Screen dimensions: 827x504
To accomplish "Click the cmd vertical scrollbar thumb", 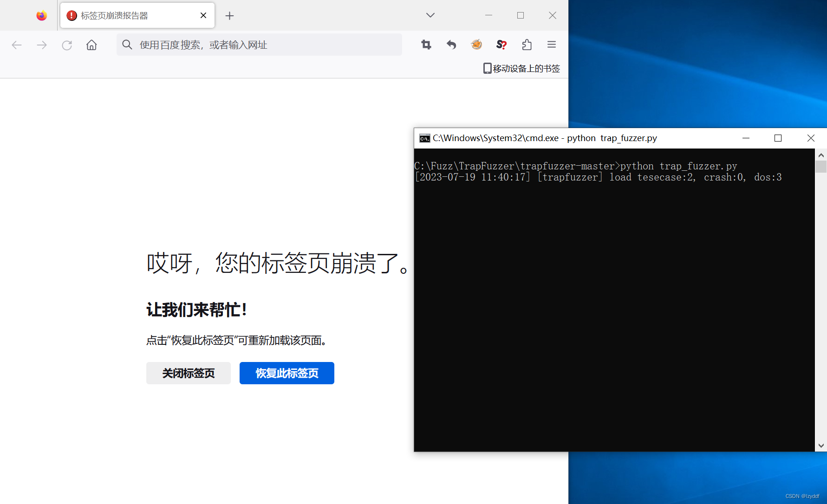I will [821, 167].
